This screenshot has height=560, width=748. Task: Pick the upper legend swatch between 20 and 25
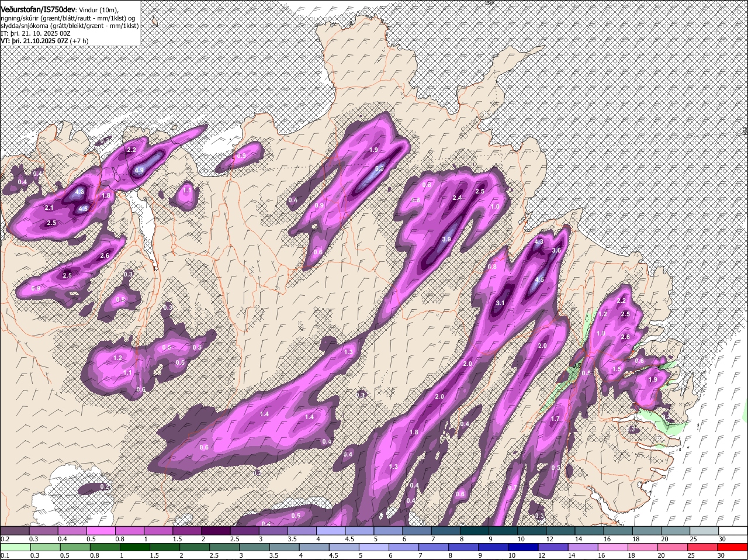click(x=674, y=531)
